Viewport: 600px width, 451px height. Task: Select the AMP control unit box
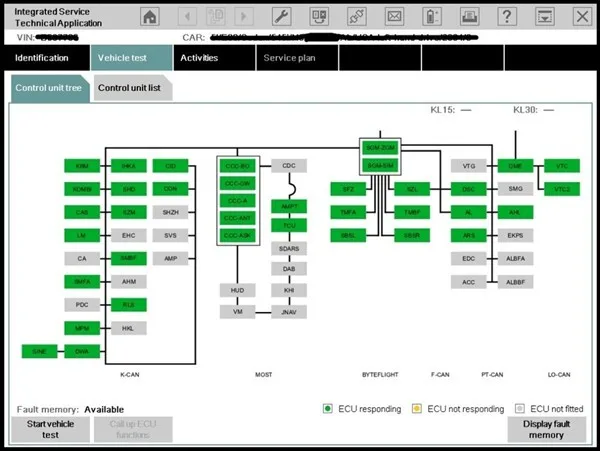[x=170, y=259]
